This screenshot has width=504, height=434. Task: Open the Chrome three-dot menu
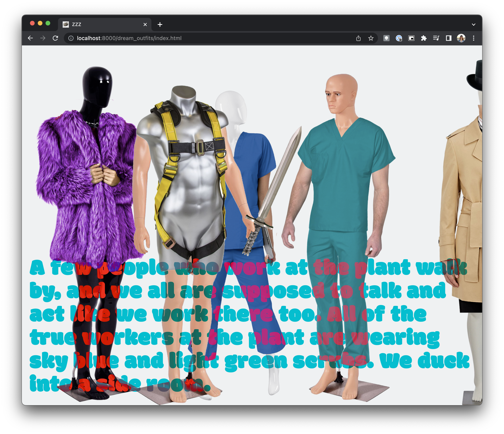click(474, 38)
